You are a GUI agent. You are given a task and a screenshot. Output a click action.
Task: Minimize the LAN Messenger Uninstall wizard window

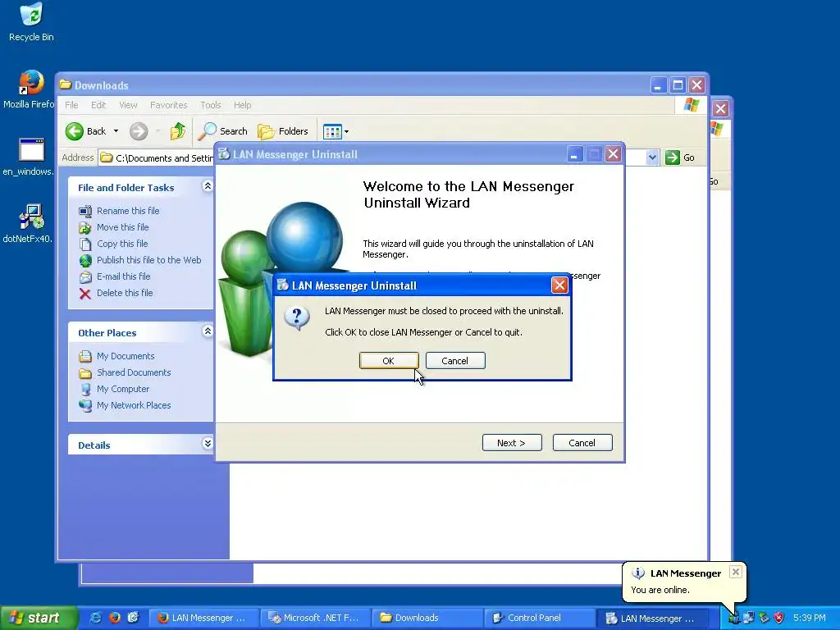[x=573, y=155]
